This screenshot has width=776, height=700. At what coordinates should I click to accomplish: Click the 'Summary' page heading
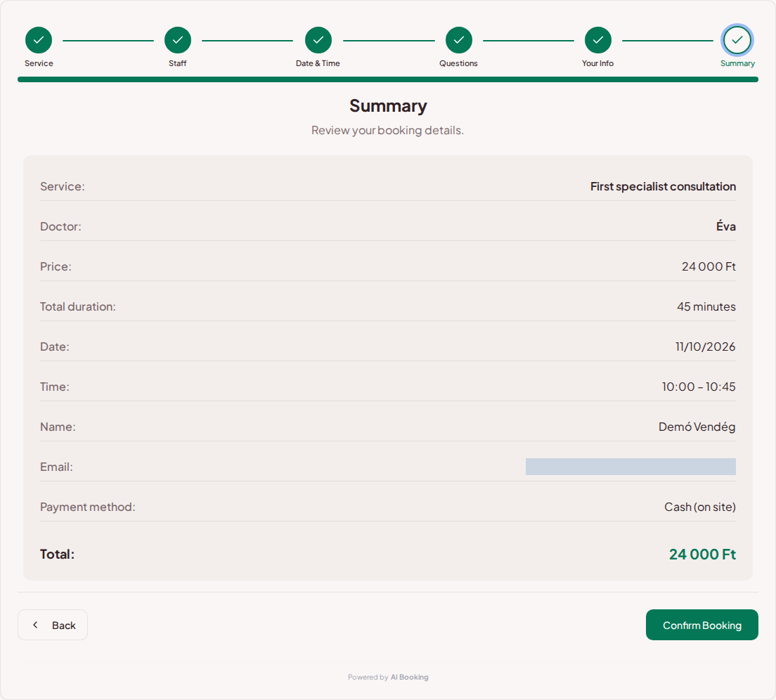(x=388, y=106)
